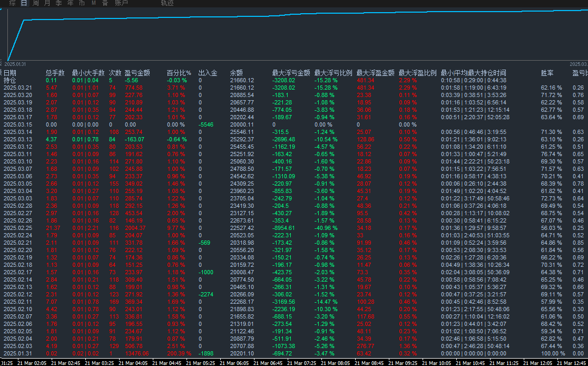Sort by the 胜率 column header
Image resolution: width=588 pixels, height=366 pixels.
(547, 73)
